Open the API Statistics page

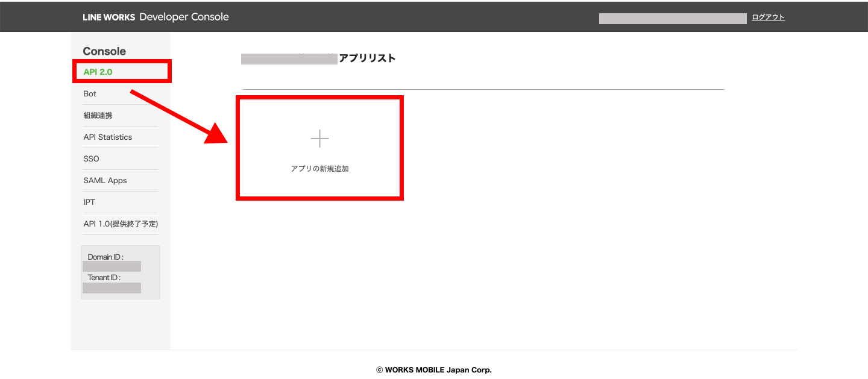tap(107, 137)
